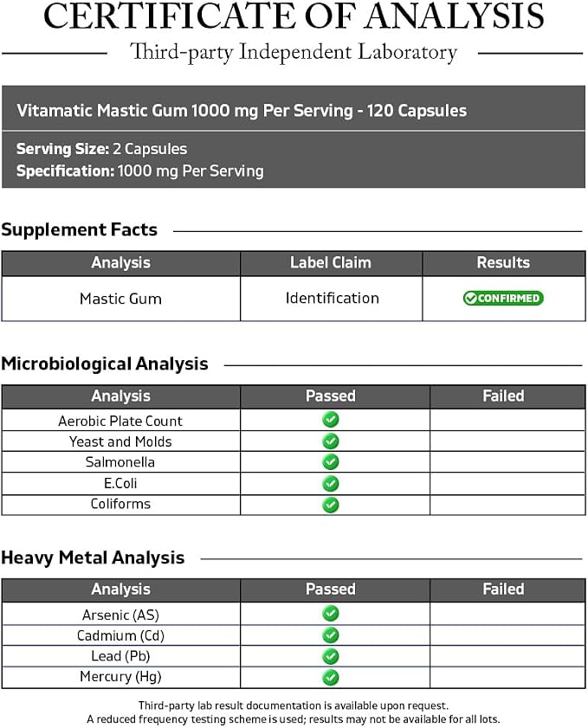Select the Mastic Gum analysis cell
Screen dimensions: 588x728
pos(120,299)
